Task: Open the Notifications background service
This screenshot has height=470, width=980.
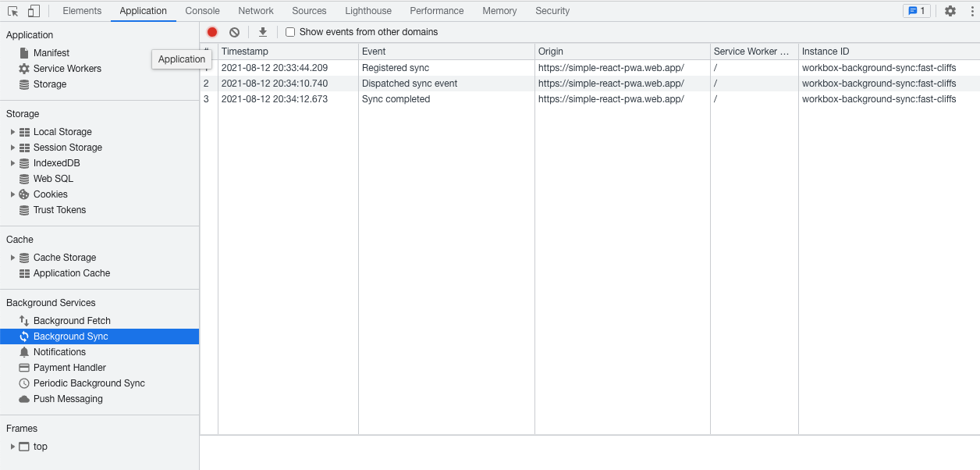Action: point(59,351)
